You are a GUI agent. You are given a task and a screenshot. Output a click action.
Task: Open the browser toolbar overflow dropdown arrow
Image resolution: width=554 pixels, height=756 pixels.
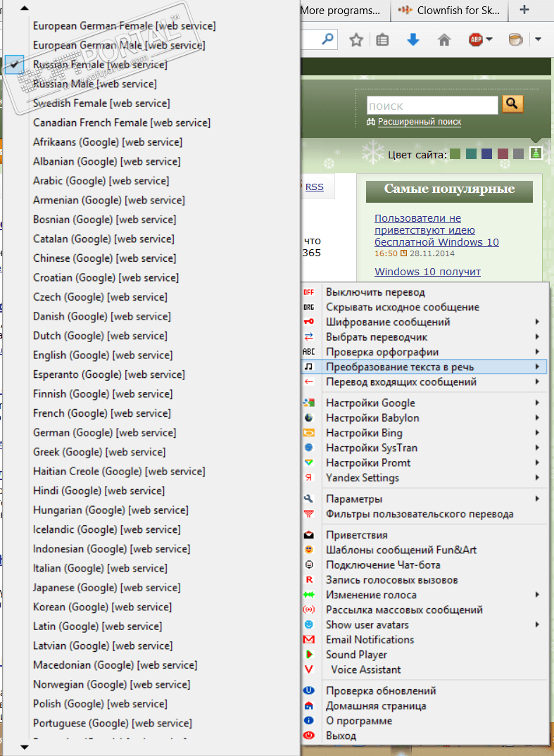[x=538, y=39]
